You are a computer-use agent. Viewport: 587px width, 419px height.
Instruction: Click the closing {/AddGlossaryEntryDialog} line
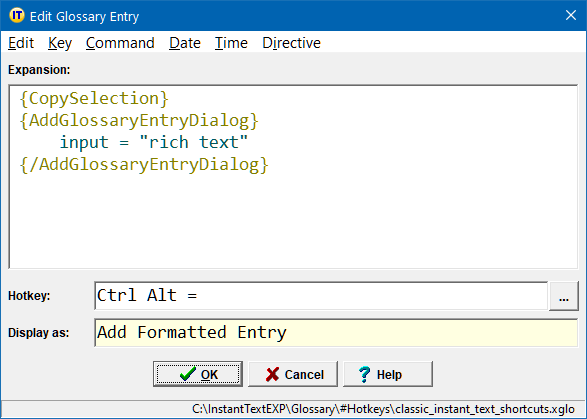144,164
